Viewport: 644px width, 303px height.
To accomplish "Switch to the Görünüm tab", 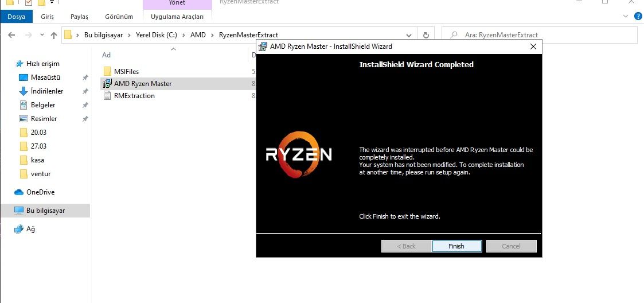I will click(x=119, y=17).
